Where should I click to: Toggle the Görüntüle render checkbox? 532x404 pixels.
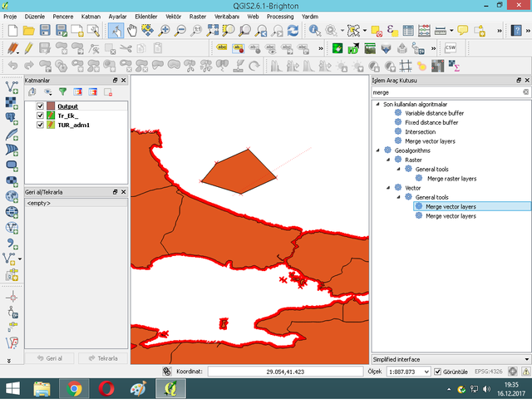[438, 372]
